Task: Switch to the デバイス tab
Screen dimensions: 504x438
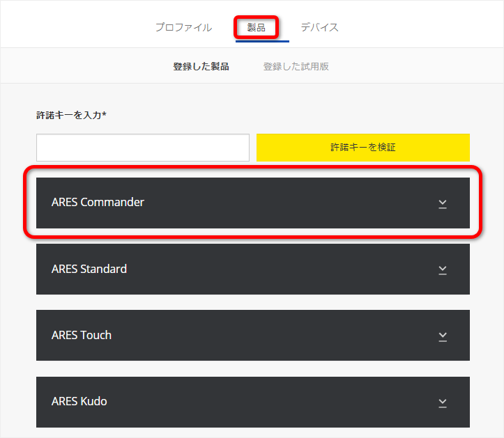Action: point(319,27)
